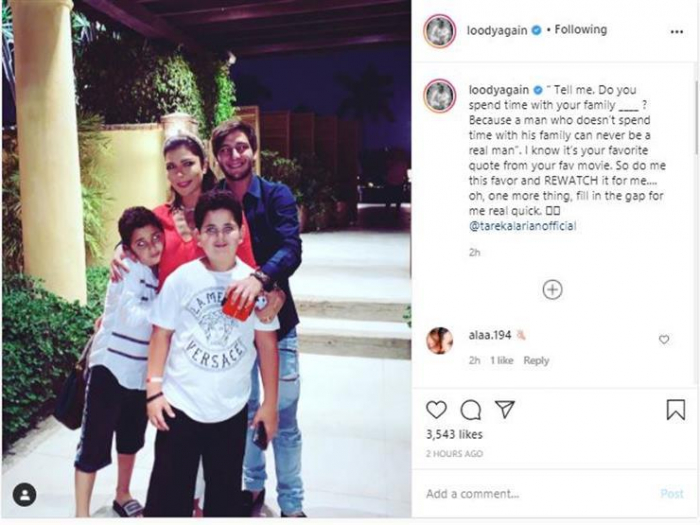
Task: View who liked via 3,543 likes
Action: [x=454, y=434]
